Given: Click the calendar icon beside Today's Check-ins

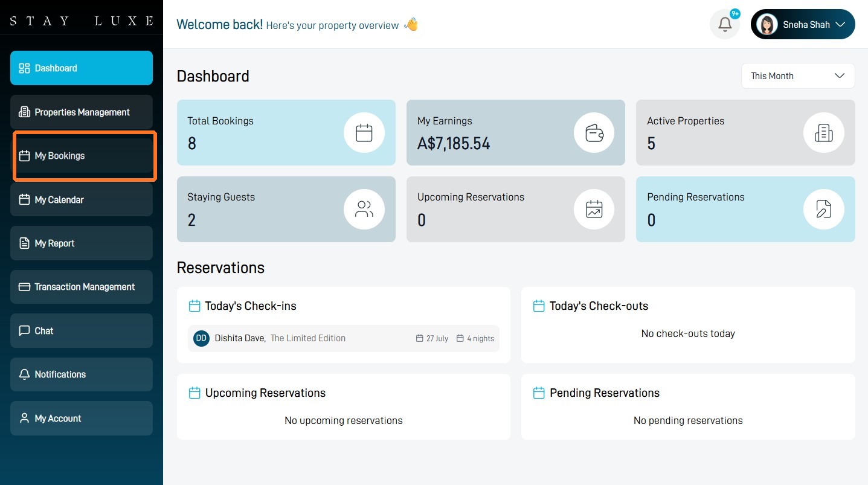Looking at the screenshot, I should tap(194, 306).
